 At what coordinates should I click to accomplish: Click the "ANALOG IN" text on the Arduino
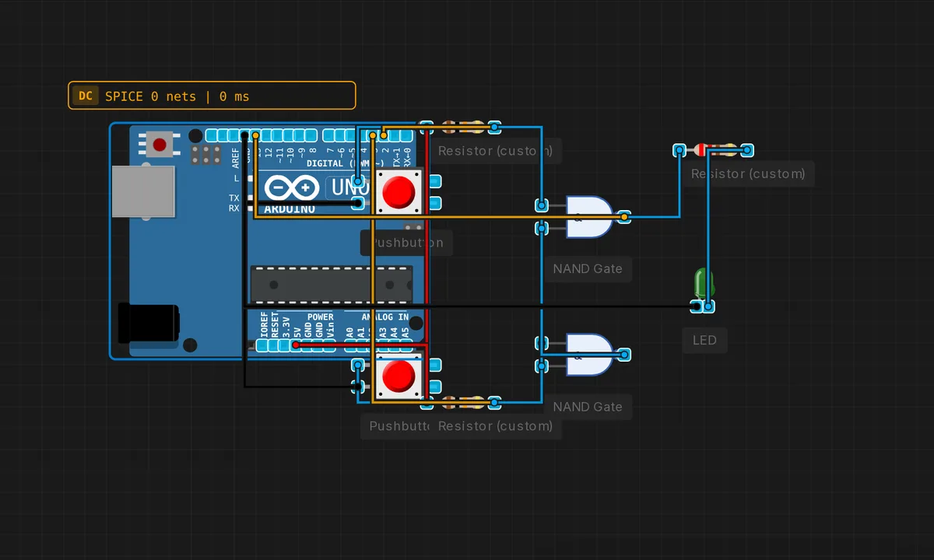(384, 317)
